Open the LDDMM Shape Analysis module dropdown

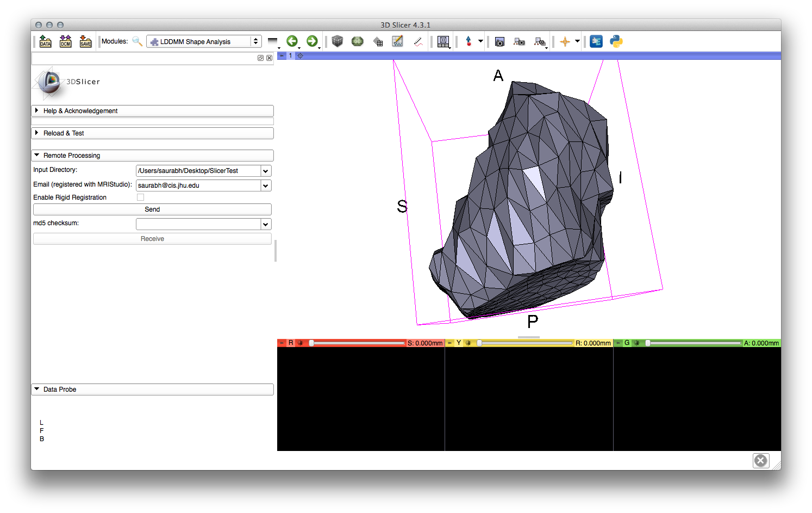[204, 41]
